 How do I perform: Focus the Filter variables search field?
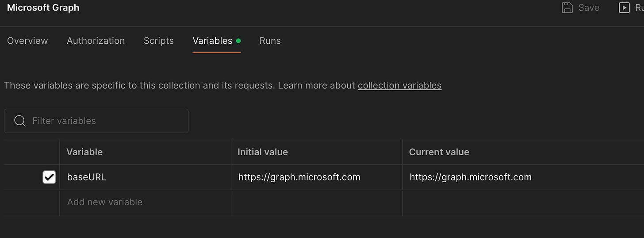96,121
